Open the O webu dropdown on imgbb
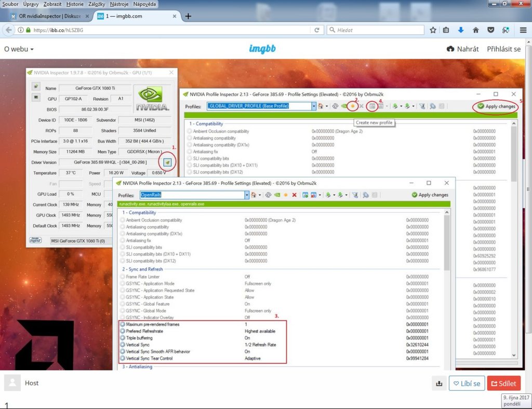Screen dimensions: 532x409 pos(19,49)
